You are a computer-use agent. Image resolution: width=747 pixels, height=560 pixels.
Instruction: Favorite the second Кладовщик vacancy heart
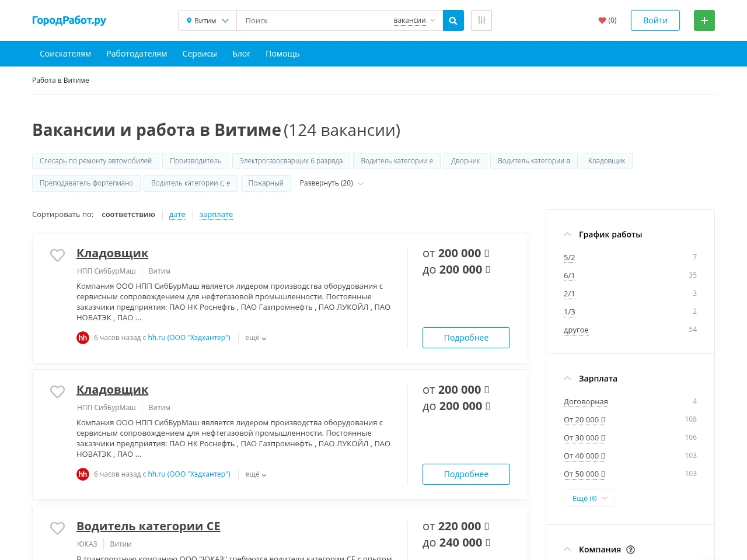pos(57,391)
